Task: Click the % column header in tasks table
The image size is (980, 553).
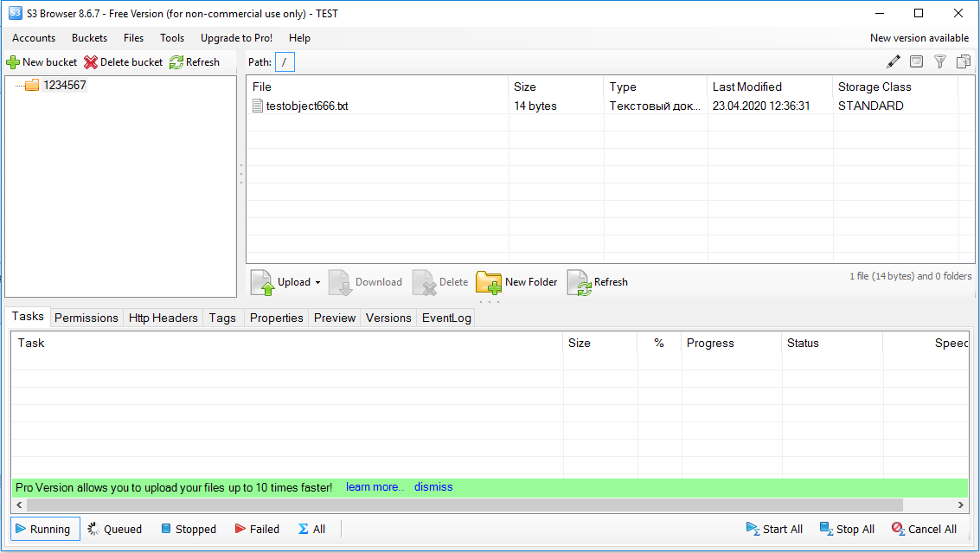Action: 659,343
